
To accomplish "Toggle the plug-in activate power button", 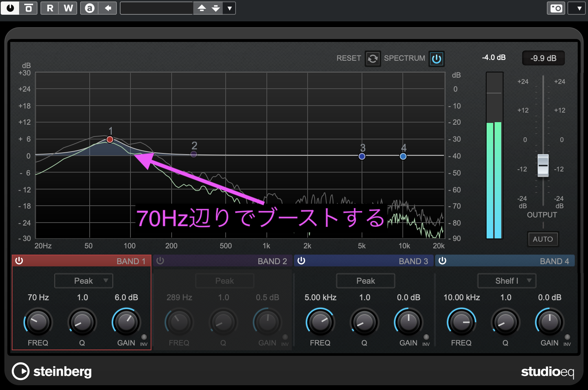I will click(10, 8).
